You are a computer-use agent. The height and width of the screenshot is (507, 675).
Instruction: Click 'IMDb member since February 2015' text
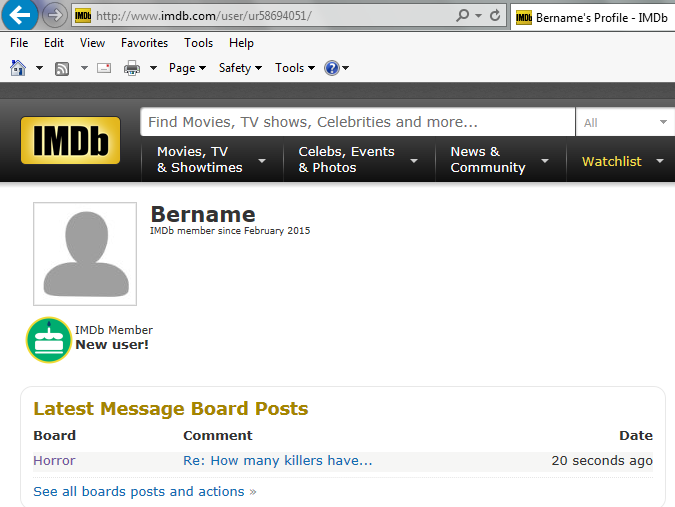[230, 231]
